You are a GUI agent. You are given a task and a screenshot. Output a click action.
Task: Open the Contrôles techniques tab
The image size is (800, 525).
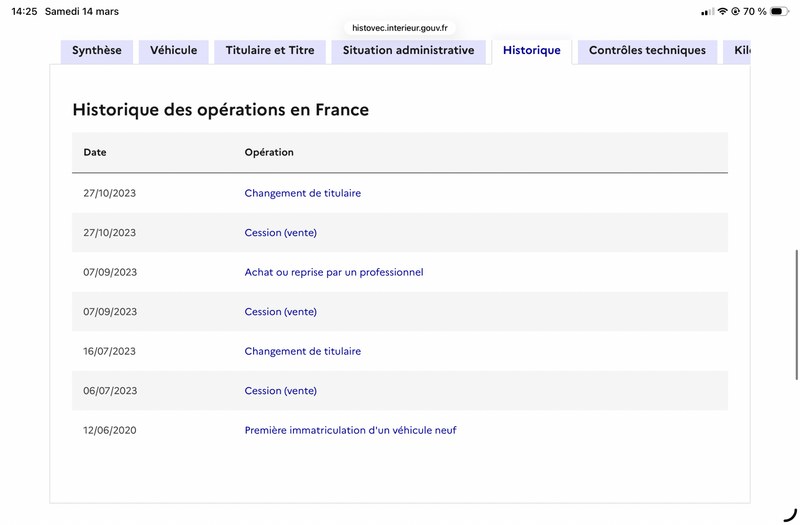click(x=647, y=51)
